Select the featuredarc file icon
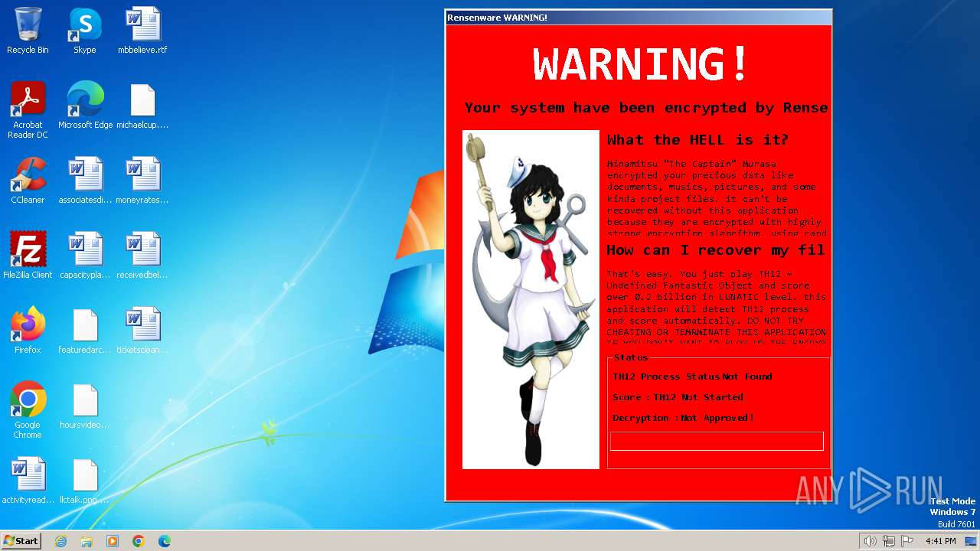 pyautogui.click(x=85, y=330)
